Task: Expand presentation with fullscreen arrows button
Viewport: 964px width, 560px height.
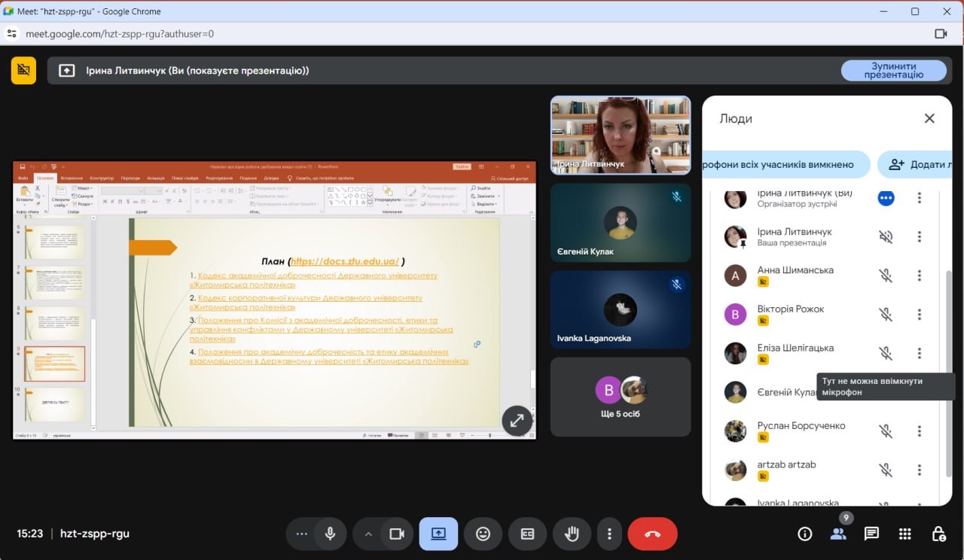Action: click(x=517, y=422)
